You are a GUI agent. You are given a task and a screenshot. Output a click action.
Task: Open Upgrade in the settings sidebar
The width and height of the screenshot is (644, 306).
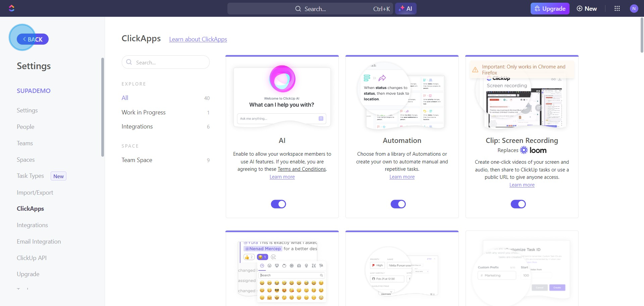[28, 274]
